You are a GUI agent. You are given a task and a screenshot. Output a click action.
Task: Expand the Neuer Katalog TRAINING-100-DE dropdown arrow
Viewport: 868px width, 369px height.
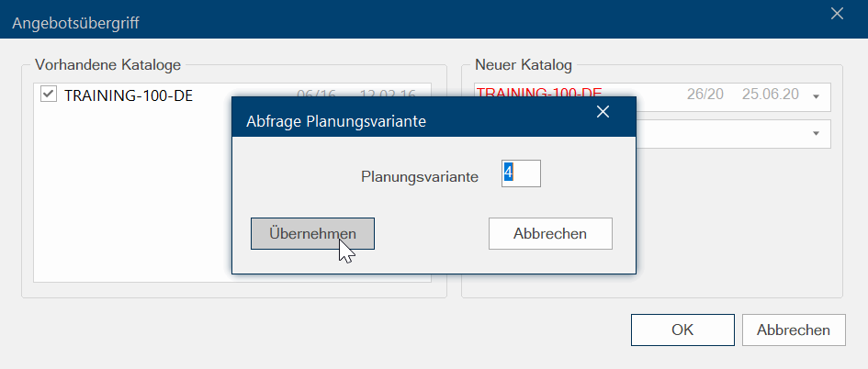coord(816,97)
